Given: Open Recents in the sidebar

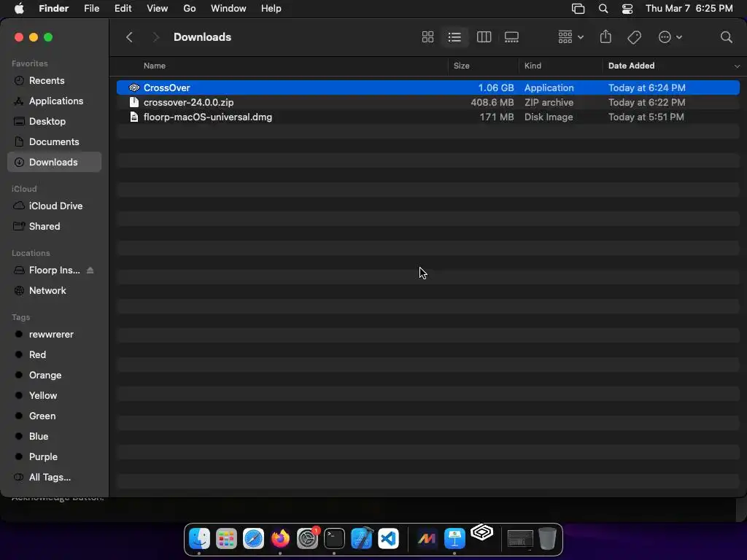Looking at the screenshot, I should (54, 80).
